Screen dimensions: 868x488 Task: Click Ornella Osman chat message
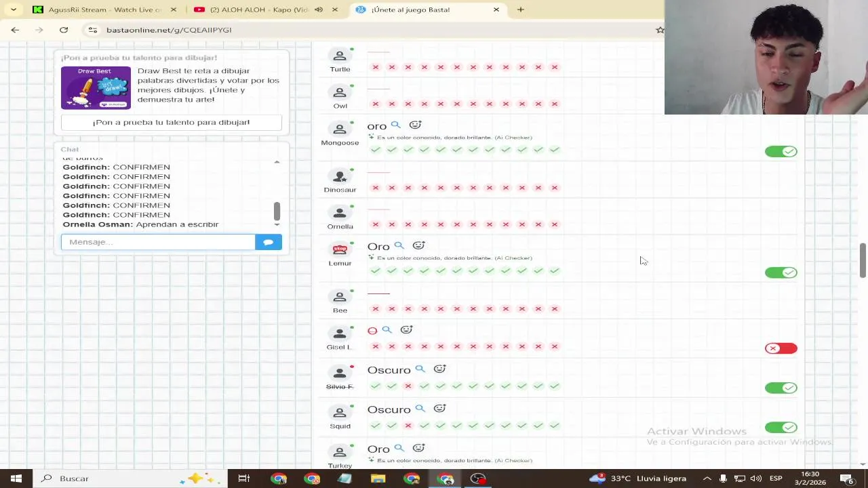pyautogui.click(x=140, y=224)
